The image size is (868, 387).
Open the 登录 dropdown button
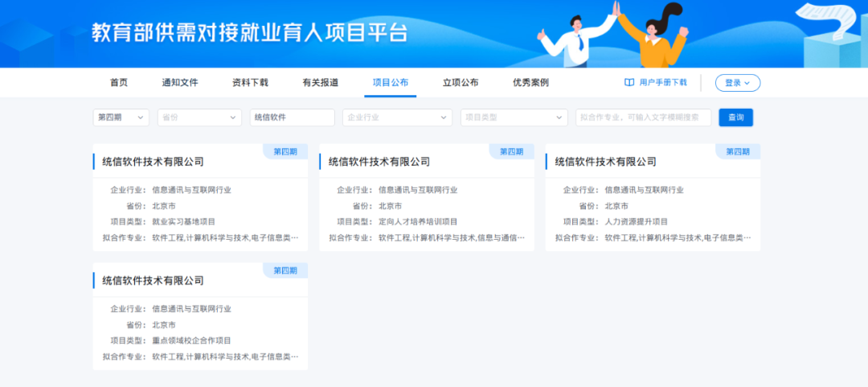pyautogui.click(x=737, y=83)
